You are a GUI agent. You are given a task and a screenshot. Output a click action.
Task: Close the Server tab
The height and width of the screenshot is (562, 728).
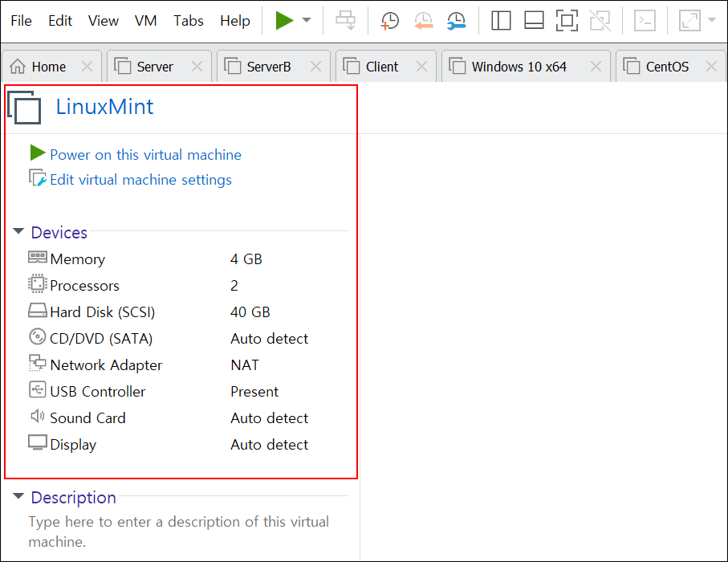click(197, 67)
